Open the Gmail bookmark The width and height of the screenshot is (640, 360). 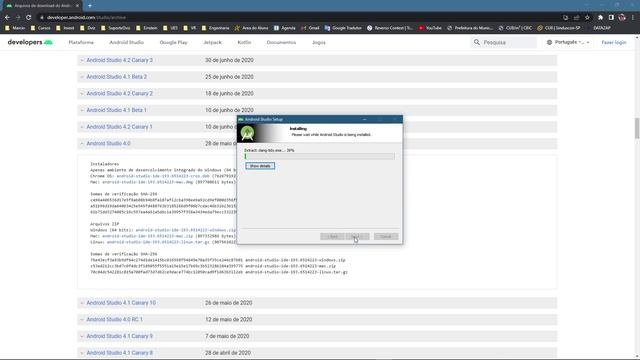[310, 28]
